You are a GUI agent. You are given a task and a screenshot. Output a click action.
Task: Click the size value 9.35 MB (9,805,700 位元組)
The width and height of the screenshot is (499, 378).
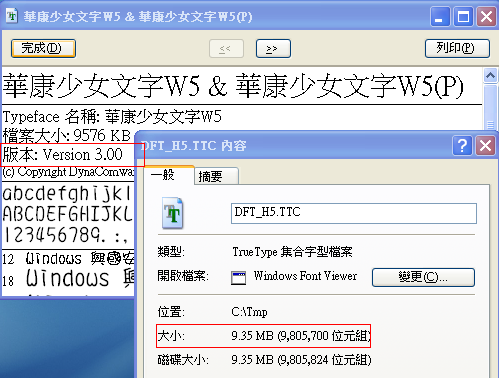coord(301,336)
